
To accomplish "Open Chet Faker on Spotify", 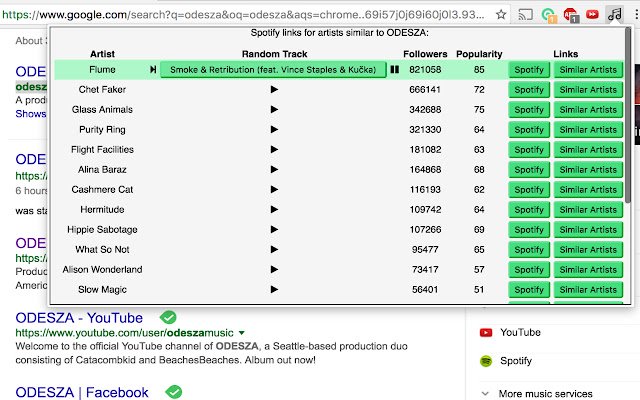I will tap(529, 90).
